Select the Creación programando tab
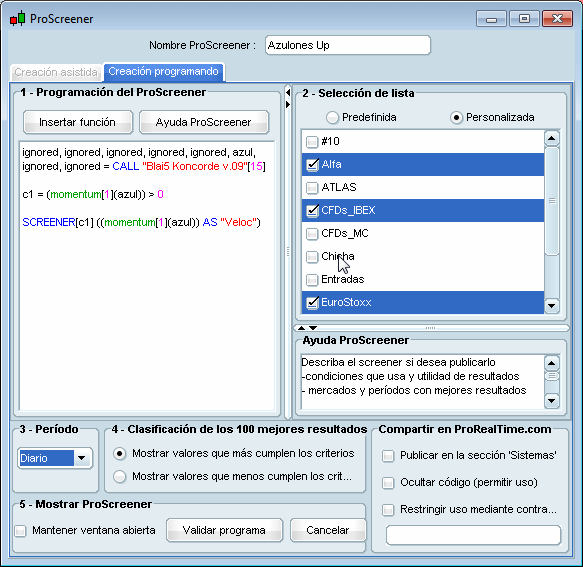583x567 pixels. click(x=164, y=71)
